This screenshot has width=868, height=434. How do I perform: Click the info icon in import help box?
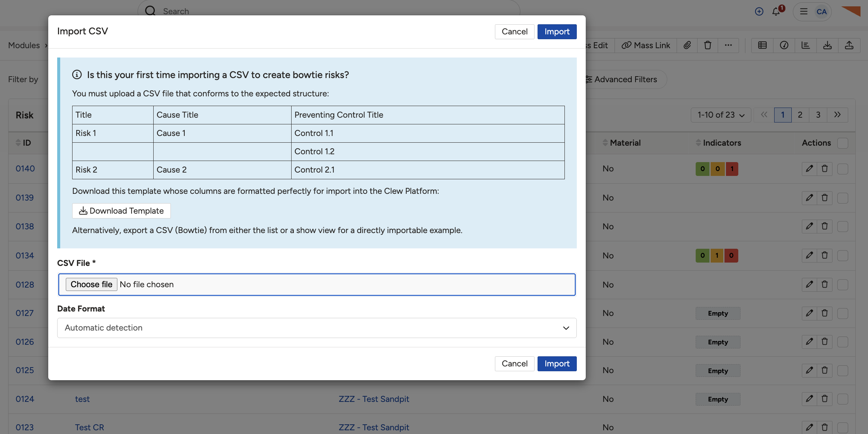(77, 75)
